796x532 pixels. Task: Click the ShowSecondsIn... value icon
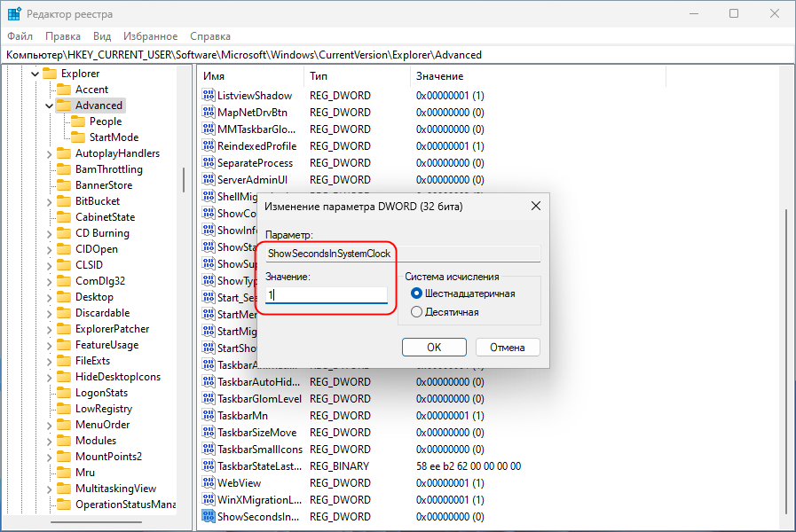click(209, 516)
